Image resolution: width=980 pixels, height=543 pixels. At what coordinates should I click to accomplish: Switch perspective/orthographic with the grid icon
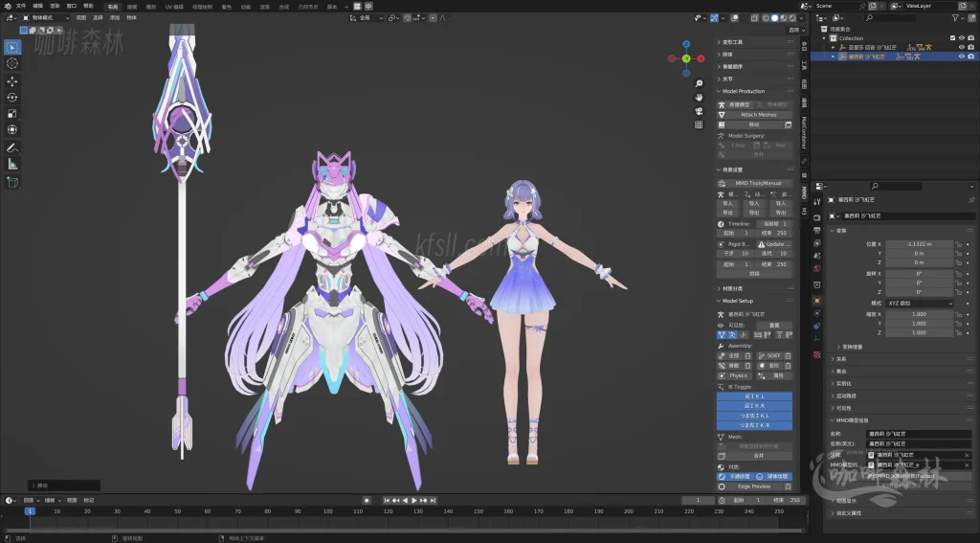pyautogui.click(x=699, y=124)
